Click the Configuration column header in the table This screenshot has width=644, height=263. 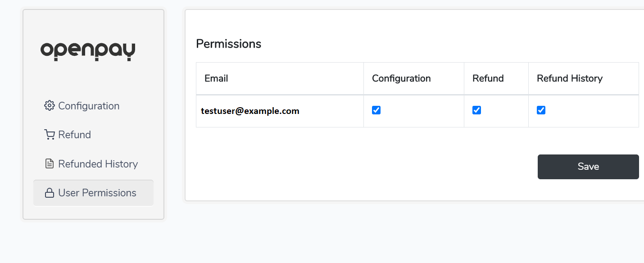(x=401, y=78)
